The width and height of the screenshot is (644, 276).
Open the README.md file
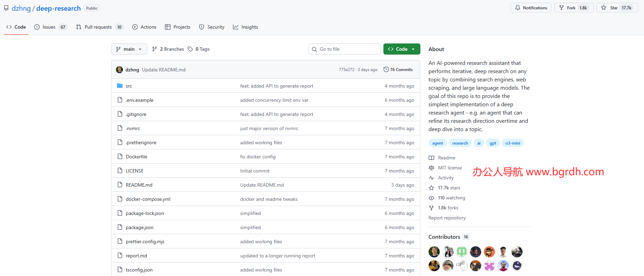pyautogui.click(x=139, y=185)
